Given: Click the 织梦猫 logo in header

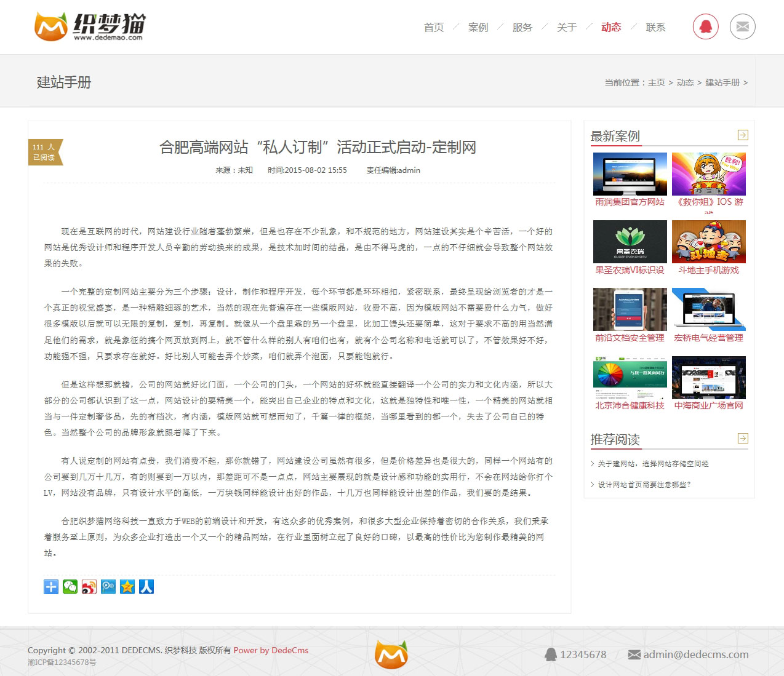Looking at the screenshot, I should pos(90,26).
